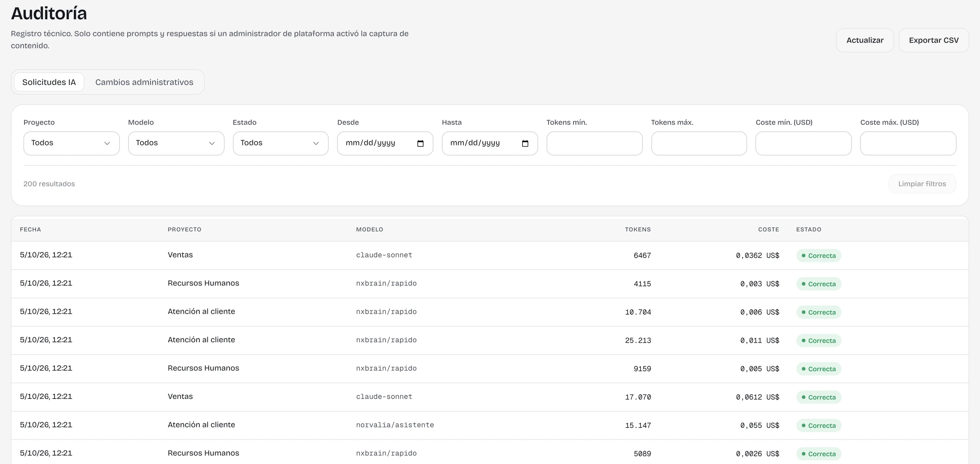Open the Desde calendar picker icon
The height and width of the screenshot is (464, 980).
click(420, 143)
